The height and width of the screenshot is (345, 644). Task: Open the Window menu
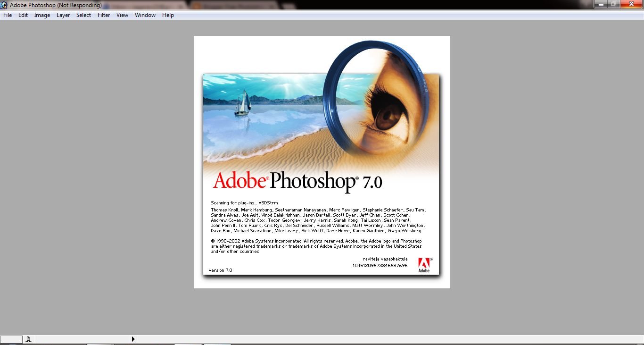pos(145,15)
